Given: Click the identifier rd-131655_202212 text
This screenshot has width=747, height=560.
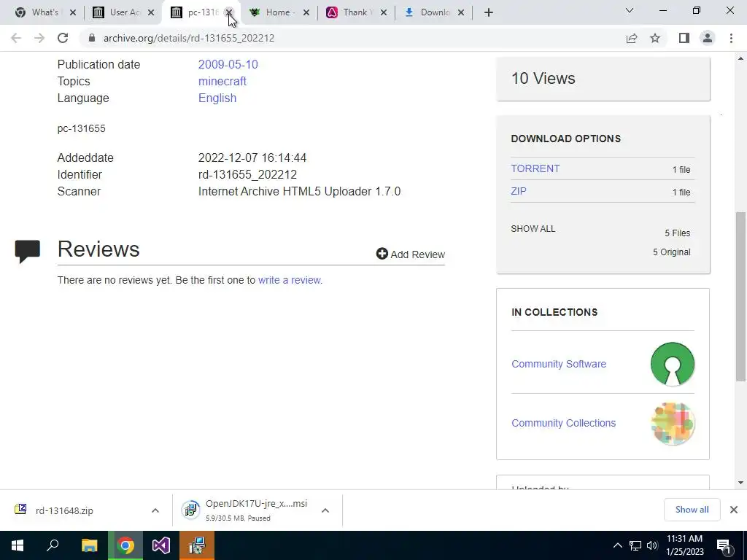Looking at the screenshot, I should coord(247,175).
